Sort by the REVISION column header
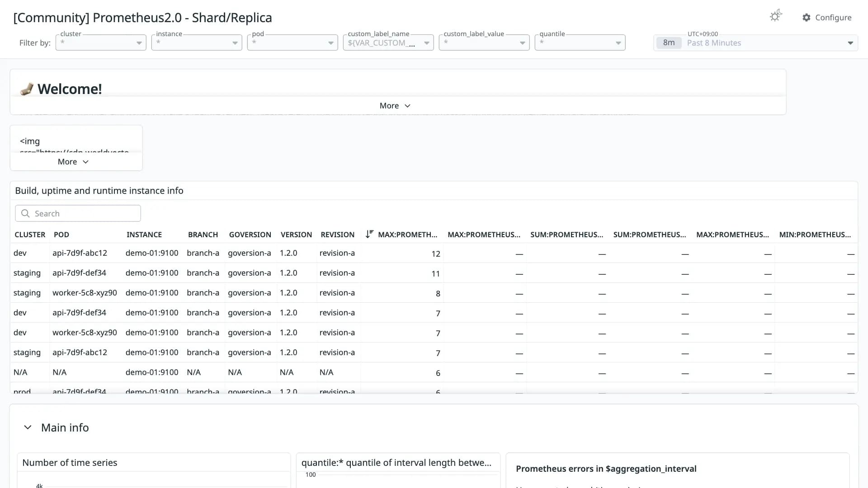The height and width of the screenshot is (488, 868). click(338, 235)
